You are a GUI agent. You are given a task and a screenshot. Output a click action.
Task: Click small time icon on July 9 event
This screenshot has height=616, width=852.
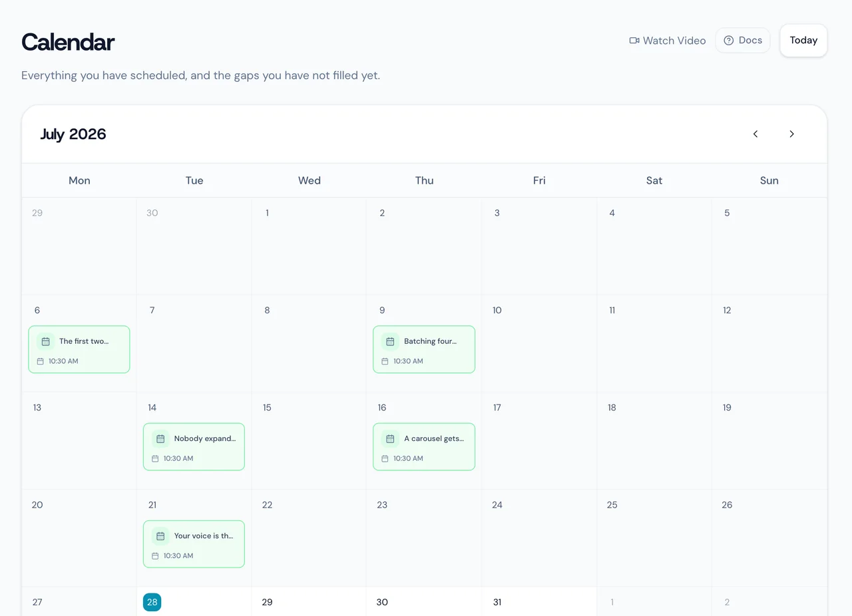tap(385, 361)
